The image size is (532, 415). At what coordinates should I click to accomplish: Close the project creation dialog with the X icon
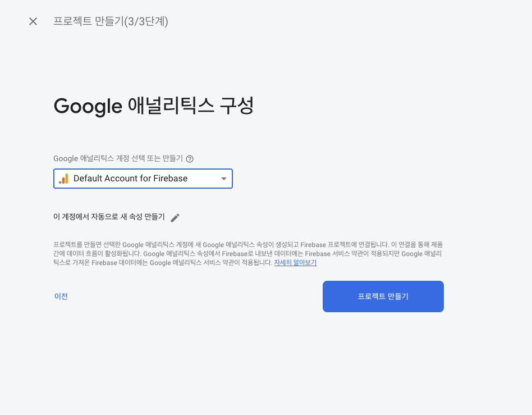[x=33, y=21]
